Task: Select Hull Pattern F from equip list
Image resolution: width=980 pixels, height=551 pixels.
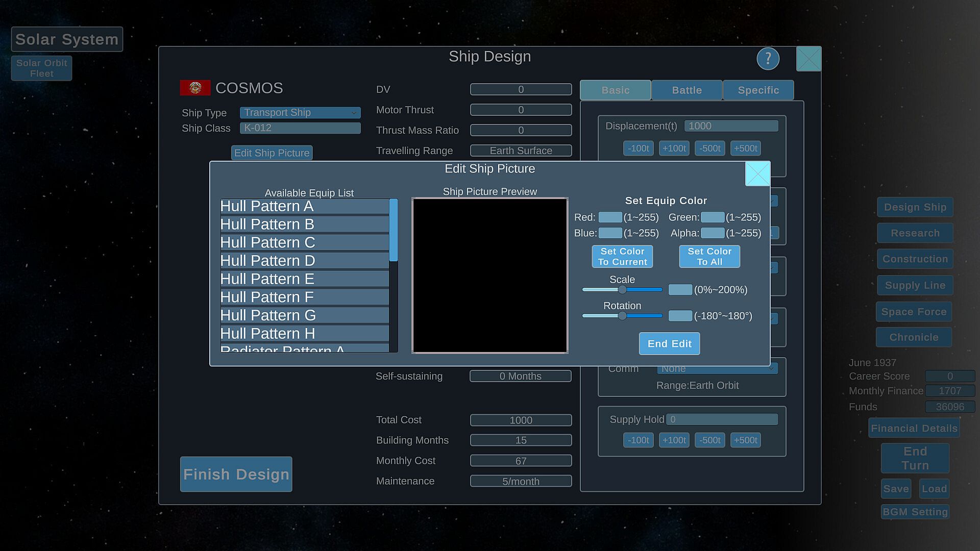Action: (x=304, y=297)
